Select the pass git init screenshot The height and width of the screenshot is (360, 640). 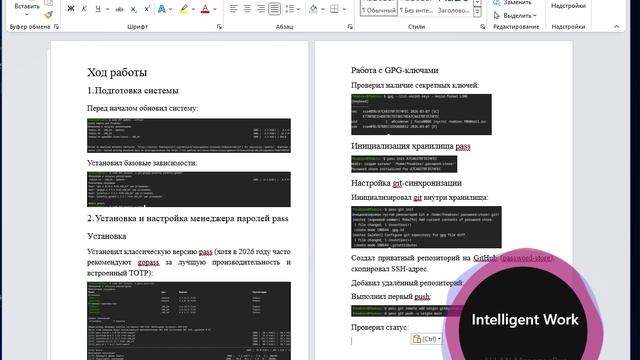click(x=426, y=227)
